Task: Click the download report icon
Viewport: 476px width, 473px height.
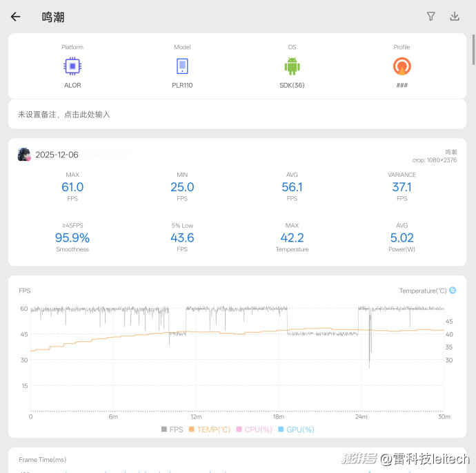Action: pos(455,17)
